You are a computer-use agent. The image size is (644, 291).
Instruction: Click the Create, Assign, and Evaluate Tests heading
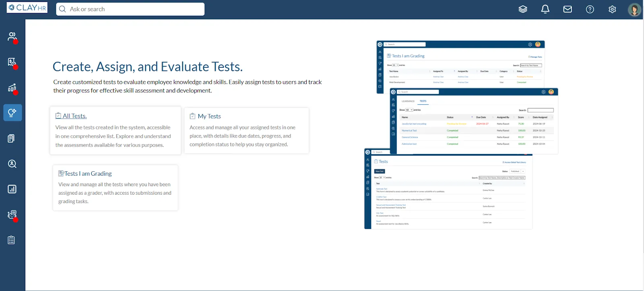click(148, 67)
